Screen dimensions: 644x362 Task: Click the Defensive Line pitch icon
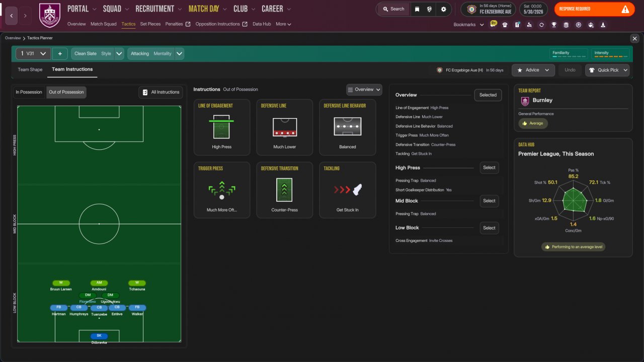click(285, 127)
